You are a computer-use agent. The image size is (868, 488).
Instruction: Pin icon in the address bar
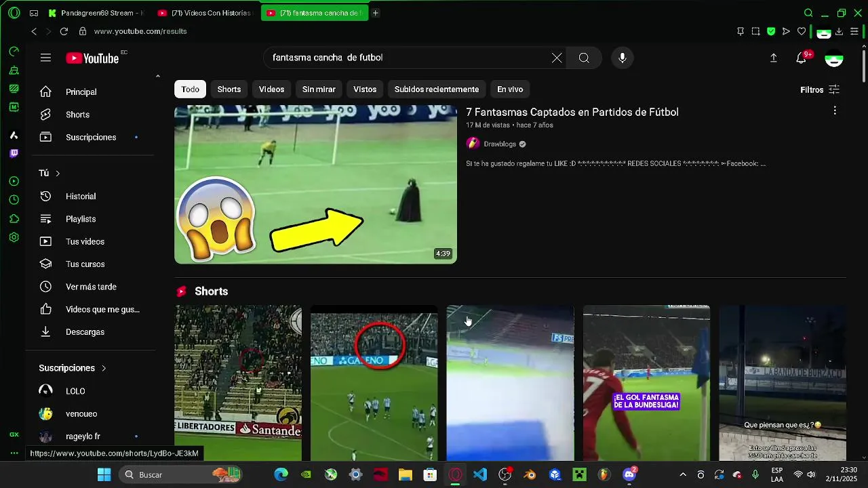[x=741, y=31]
